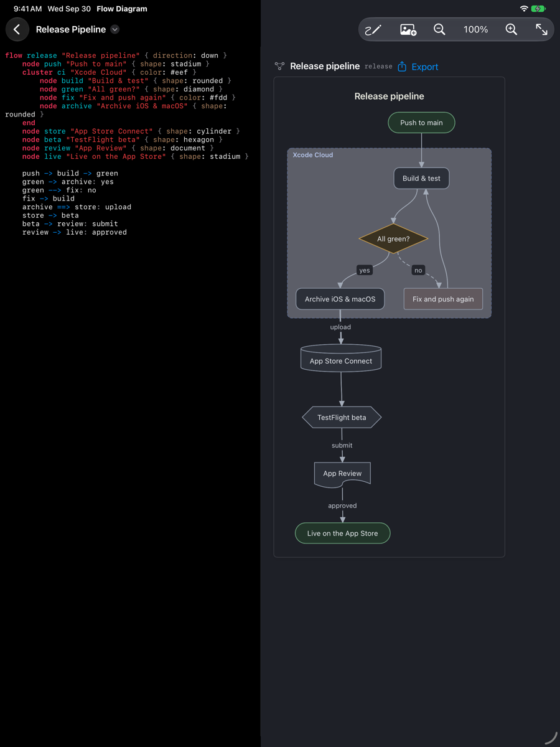The height and width of the screenshot is (747, 560).
Task: Tap the Export link
Action: [425, 67]
